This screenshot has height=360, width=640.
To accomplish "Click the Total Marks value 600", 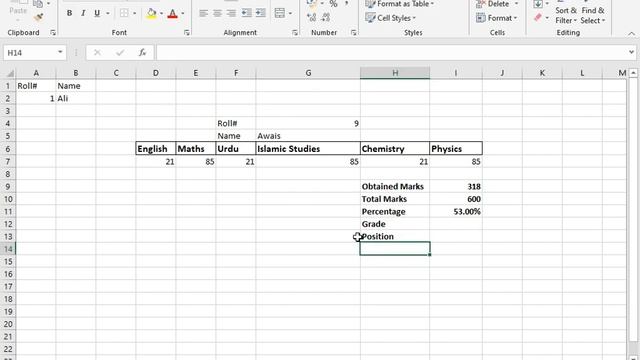I will click(456, 199).
